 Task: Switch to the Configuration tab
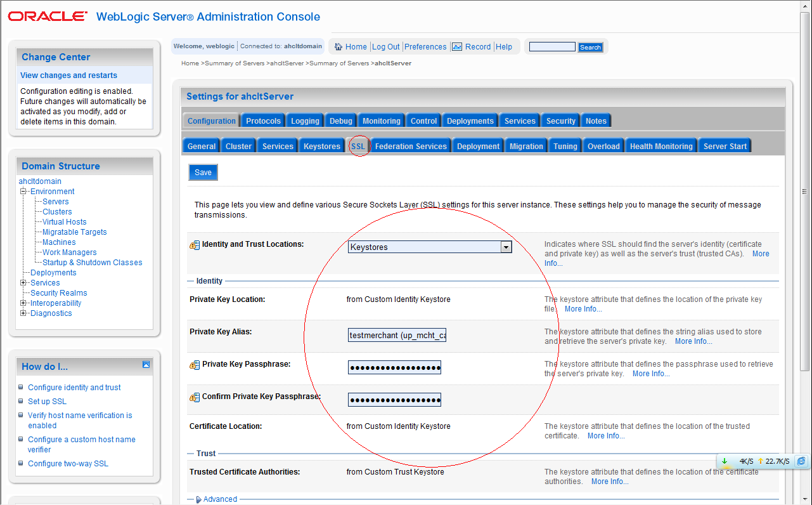212,121
